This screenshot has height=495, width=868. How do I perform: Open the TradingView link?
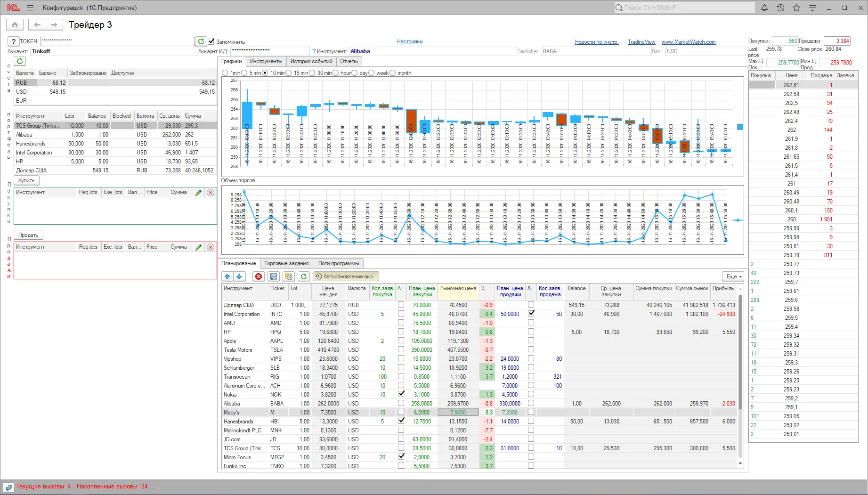click(x=641, y=42)
